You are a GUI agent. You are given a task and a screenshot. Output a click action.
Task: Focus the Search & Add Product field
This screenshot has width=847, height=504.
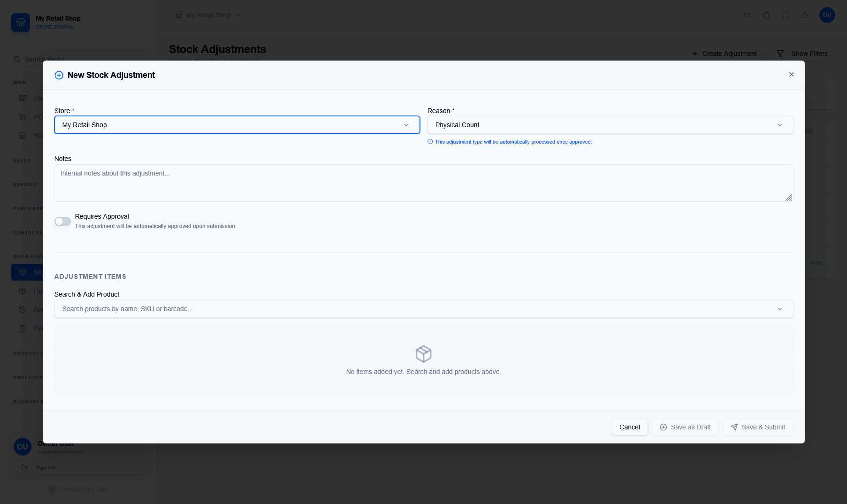[x=424, y=309]
